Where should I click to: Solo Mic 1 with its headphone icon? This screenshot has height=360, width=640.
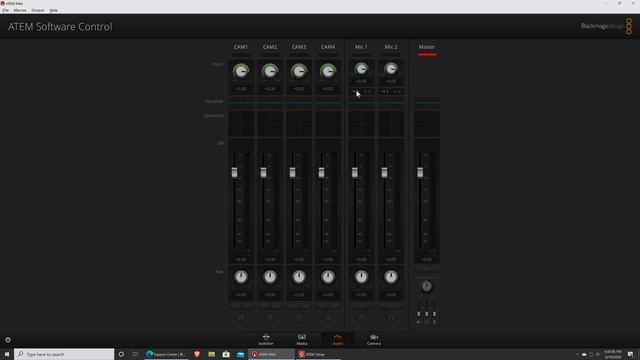[x=361, y=317]
